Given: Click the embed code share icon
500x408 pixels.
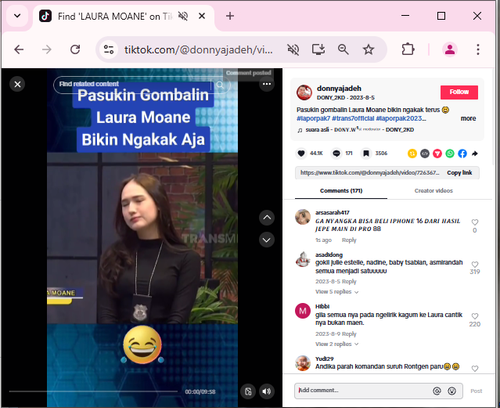Looking at the screenshot, I should pos(425,153).
